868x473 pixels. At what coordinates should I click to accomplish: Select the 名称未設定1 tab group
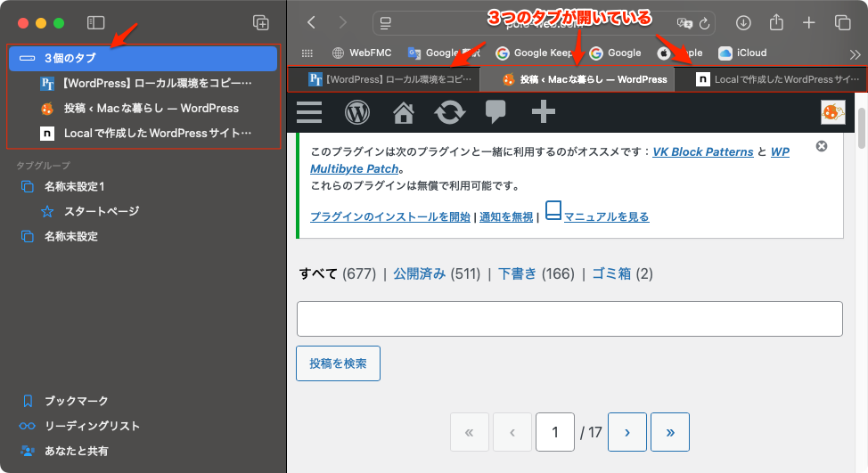75,187
